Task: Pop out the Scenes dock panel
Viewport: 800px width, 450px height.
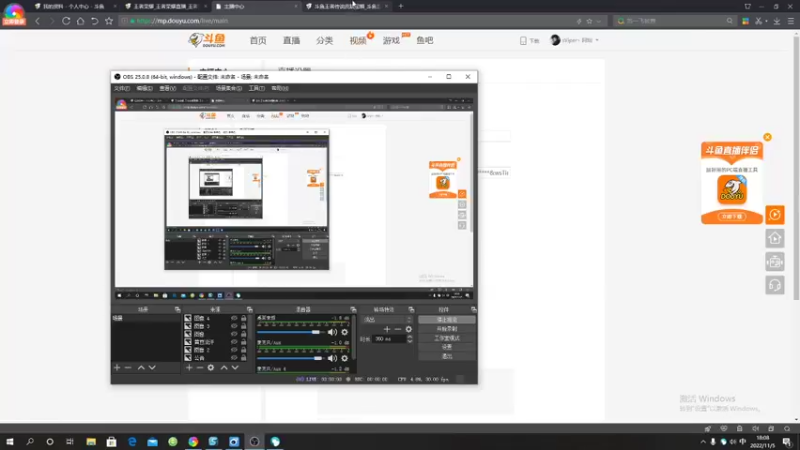Action: tap(178, 309)
